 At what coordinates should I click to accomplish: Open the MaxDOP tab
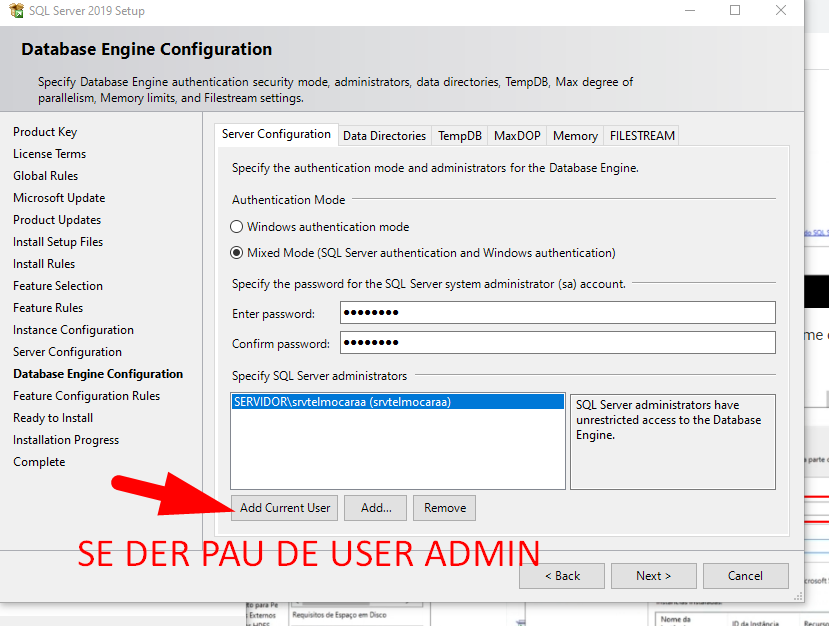[x=516, y=136]
